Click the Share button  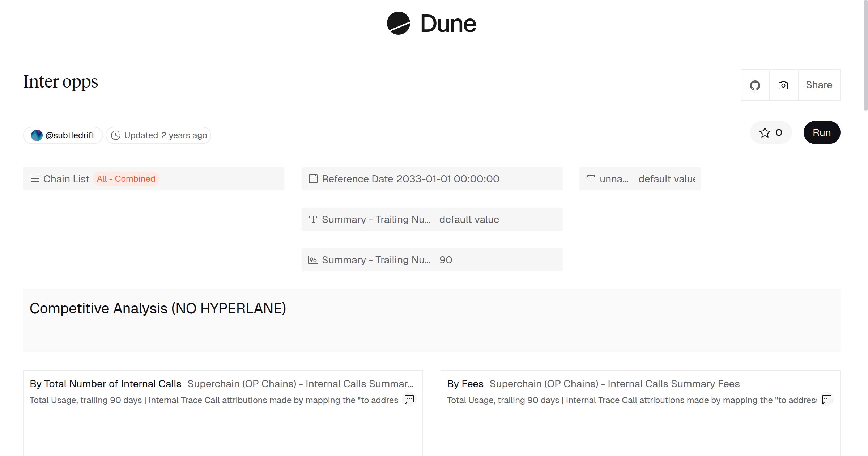[819, 85]
